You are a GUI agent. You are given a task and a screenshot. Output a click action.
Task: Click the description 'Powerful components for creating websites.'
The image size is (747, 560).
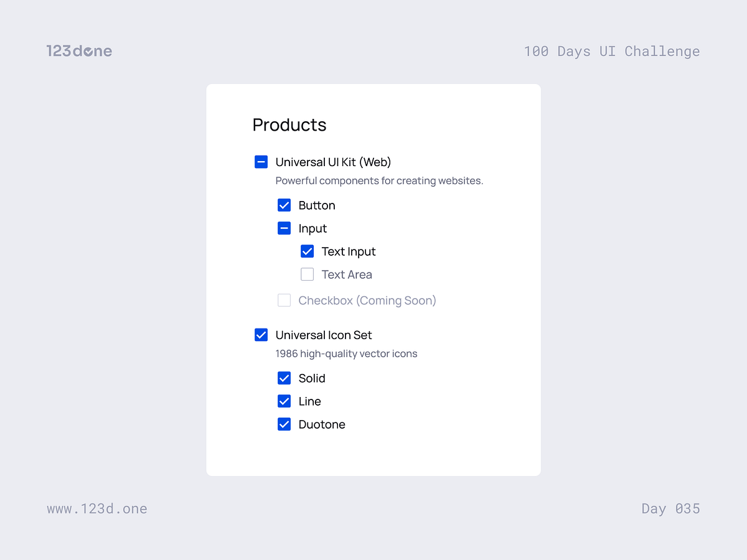[x=379, y=180]
